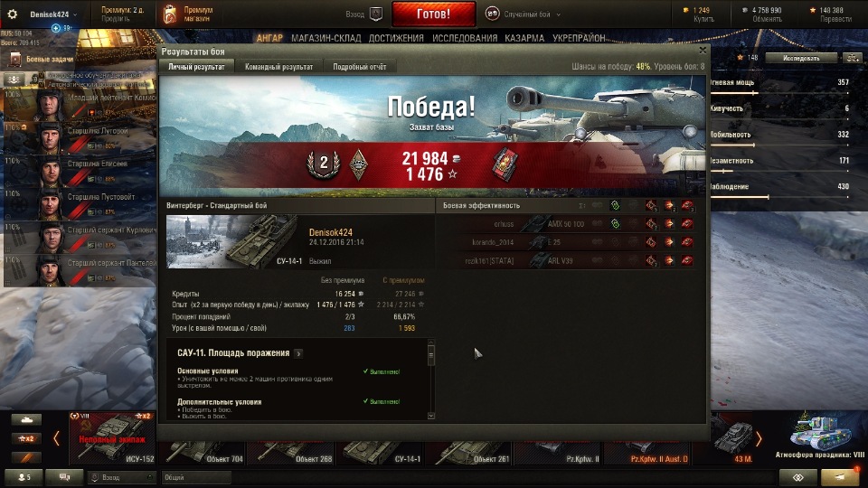Click the mission panel scrollbar handle
Image resolution: width=868 pixels, height=488 pixels.
coord(431,355)
